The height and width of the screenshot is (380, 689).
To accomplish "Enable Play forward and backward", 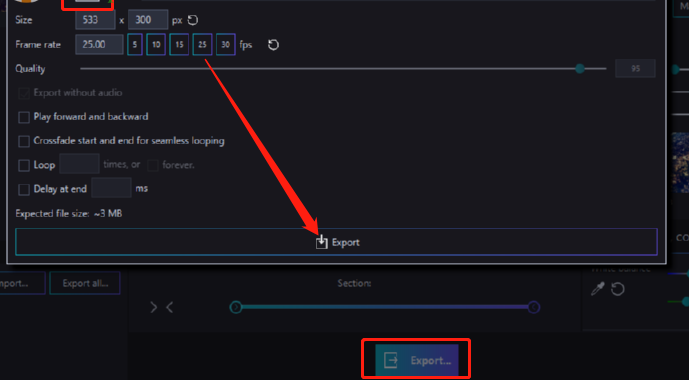I will pos(24,117).
